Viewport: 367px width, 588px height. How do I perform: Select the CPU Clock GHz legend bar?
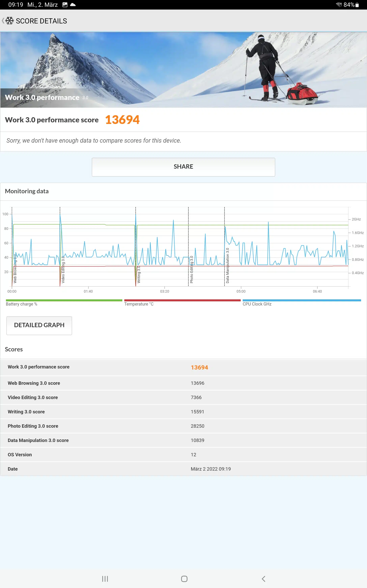pos(301,301)
